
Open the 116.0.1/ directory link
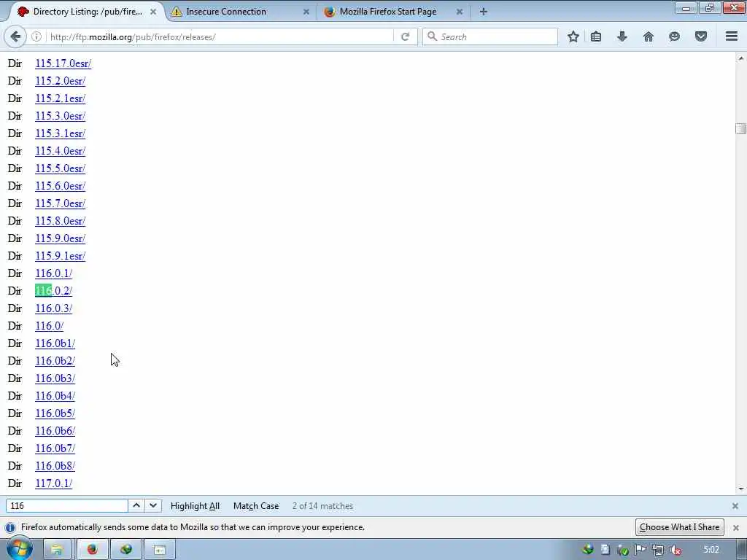click(53, 273)
